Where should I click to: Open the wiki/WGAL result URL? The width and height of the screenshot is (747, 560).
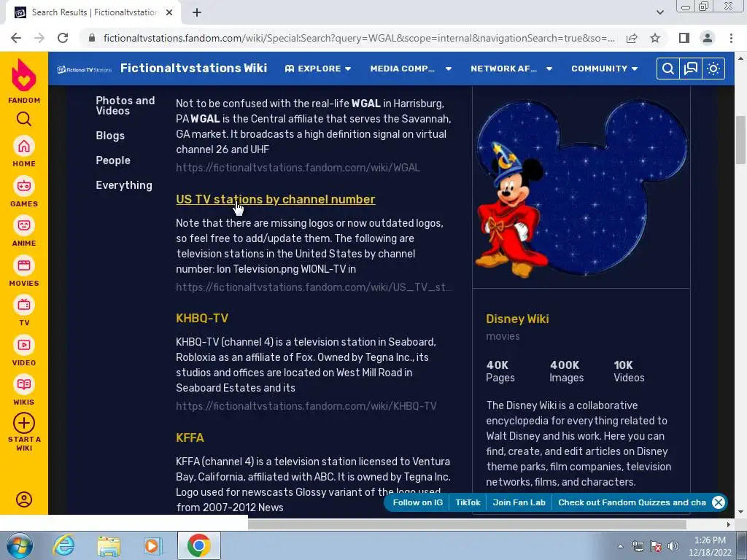(x=298, y=168)
